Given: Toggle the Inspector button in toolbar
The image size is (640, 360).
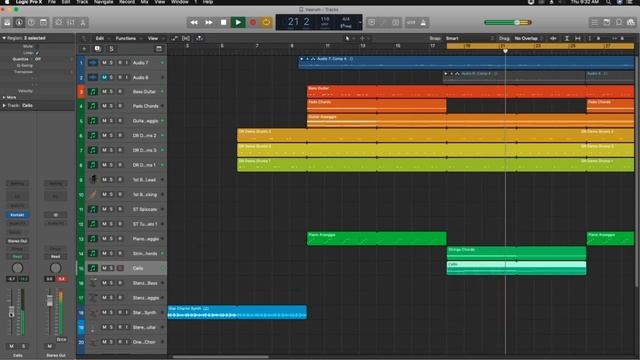Looking at the screenshot, I should (x=19, y=22).
